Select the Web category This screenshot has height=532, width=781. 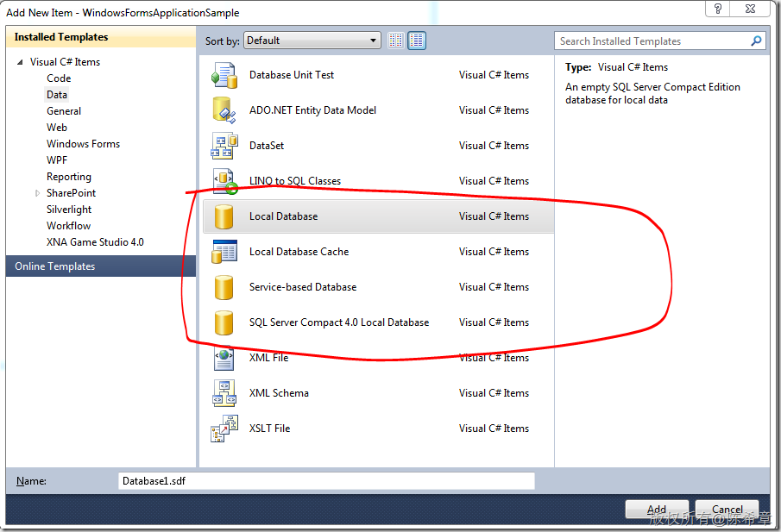[x=57, y=128]
